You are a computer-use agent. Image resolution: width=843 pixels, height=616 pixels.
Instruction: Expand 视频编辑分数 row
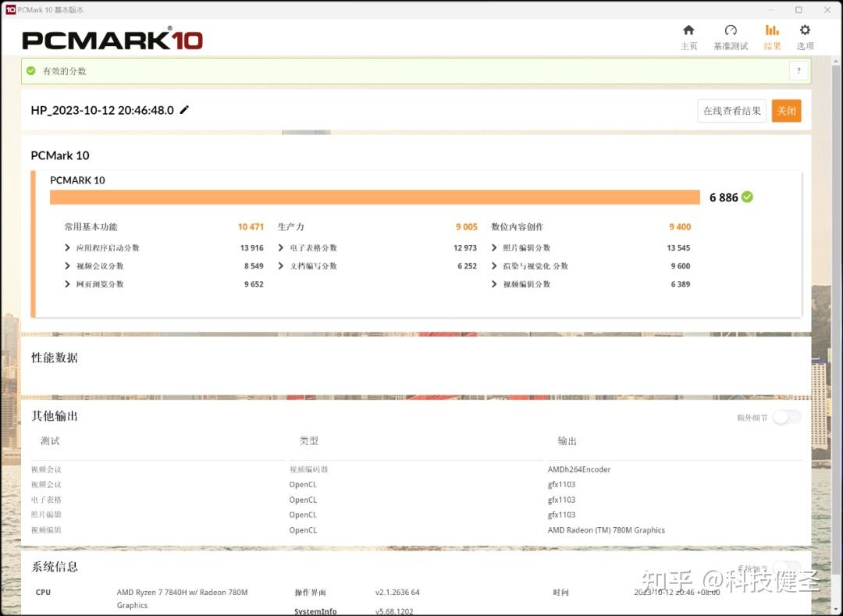click(494, 284)
